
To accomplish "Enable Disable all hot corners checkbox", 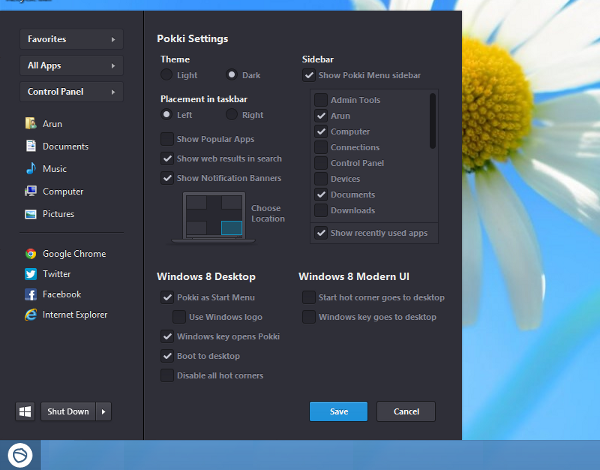I will point(167,375).
